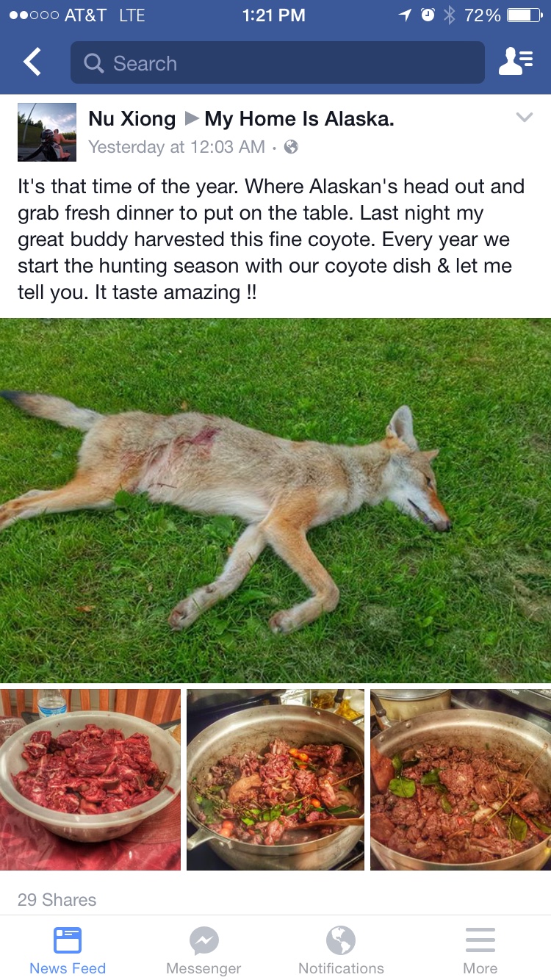
Task: Expand the post options chevron
Action: [524, 118]
